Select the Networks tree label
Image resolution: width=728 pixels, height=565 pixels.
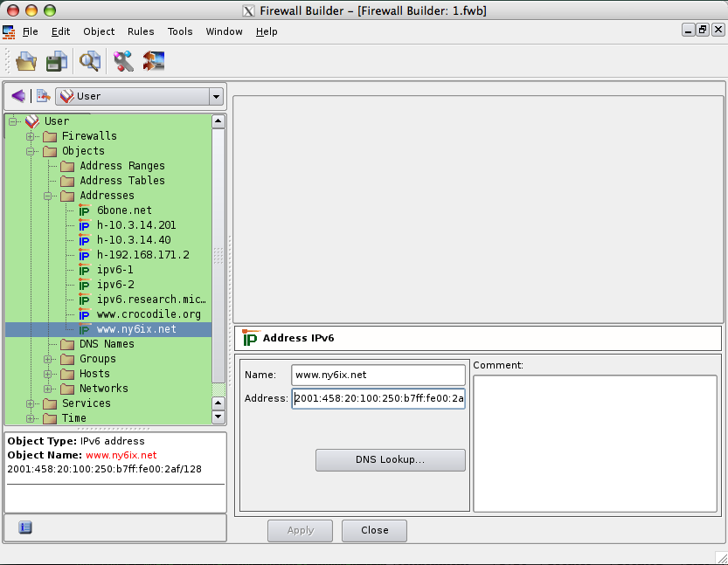click(x=104, y=389)
